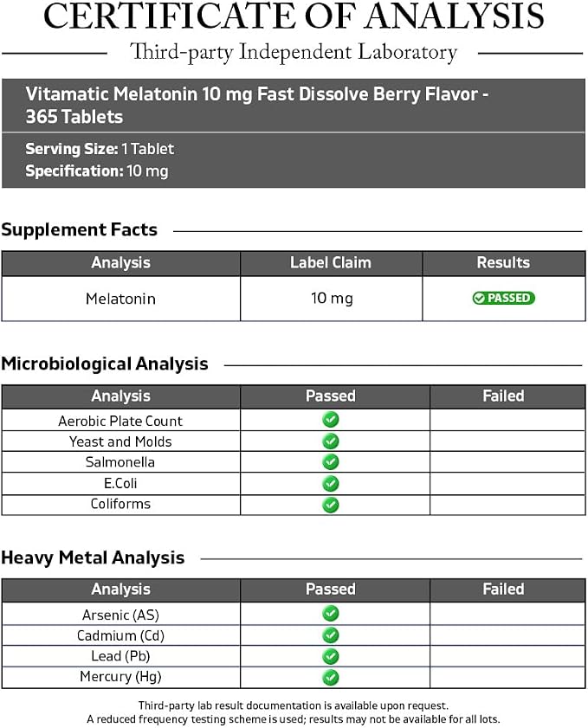Click the Microbiological Analysis section heading

click(105, 364)
